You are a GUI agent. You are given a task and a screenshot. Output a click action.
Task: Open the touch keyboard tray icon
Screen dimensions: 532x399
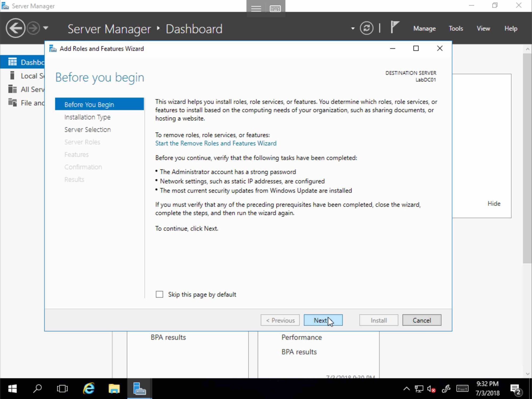coord(462,389)
